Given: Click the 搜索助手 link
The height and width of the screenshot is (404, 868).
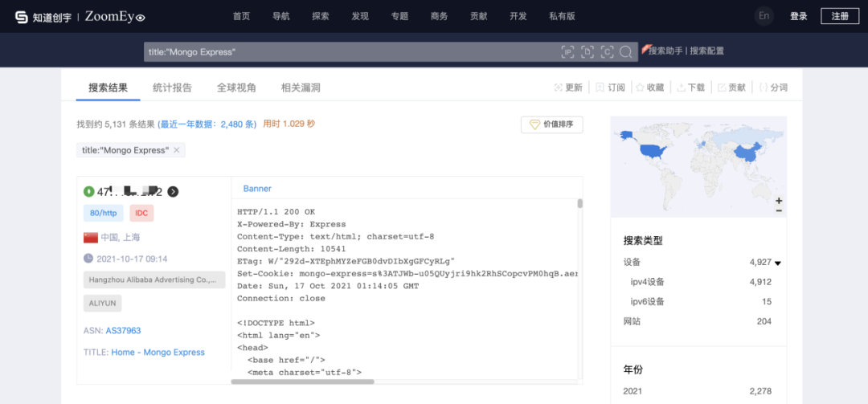Looking at the screenshot, I should pos(666,51).
